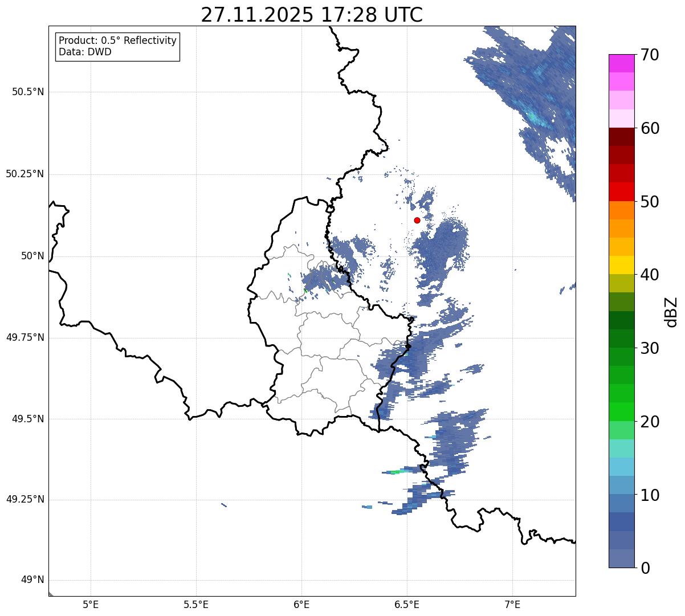Click the red radar site marker
This screenshot has height=616, width=685.
tap(417, 220)
